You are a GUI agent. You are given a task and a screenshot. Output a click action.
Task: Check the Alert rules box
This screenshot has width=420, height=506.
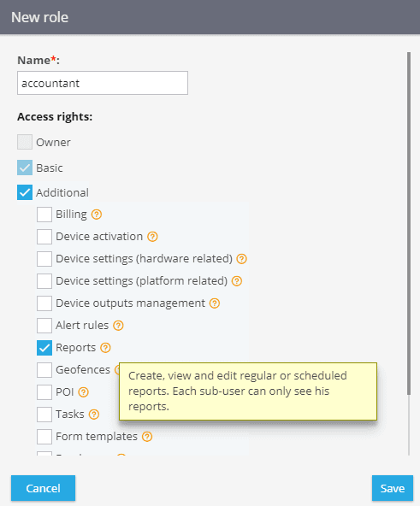tap(44, 326)
